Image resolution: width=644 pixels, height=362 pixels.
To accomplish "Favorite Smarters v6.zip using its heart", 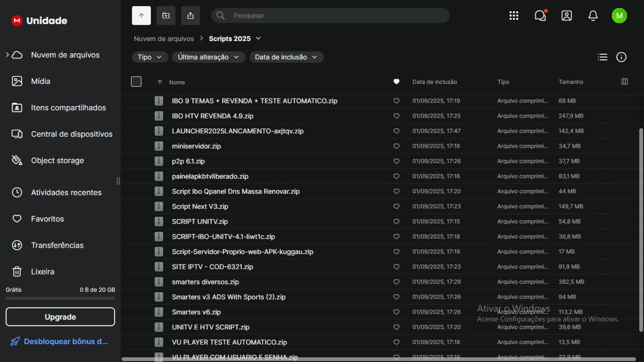I will (396, 312).
